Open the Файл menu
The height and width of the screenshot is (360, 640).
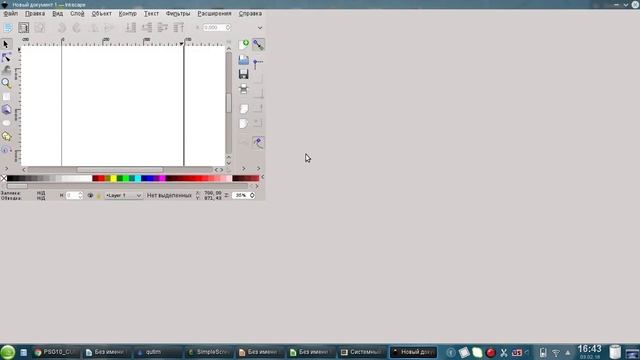(11, 13)
